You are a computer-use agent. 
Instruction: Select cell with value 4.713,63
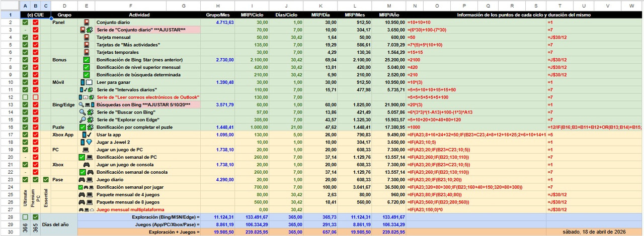(217, 23)
